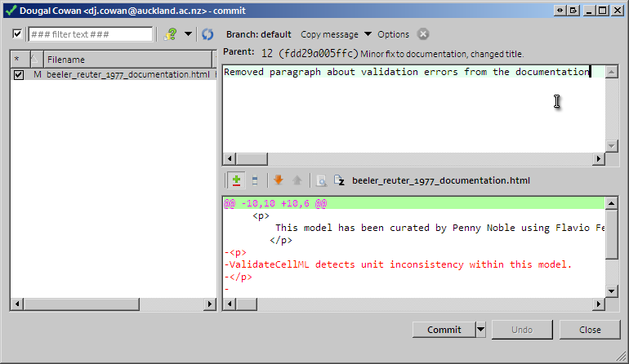The image size is (629, 364).
Task: Uncheck beeler_reuter_1977_documentation.html file checkbox
Action: tap(19, 74)
